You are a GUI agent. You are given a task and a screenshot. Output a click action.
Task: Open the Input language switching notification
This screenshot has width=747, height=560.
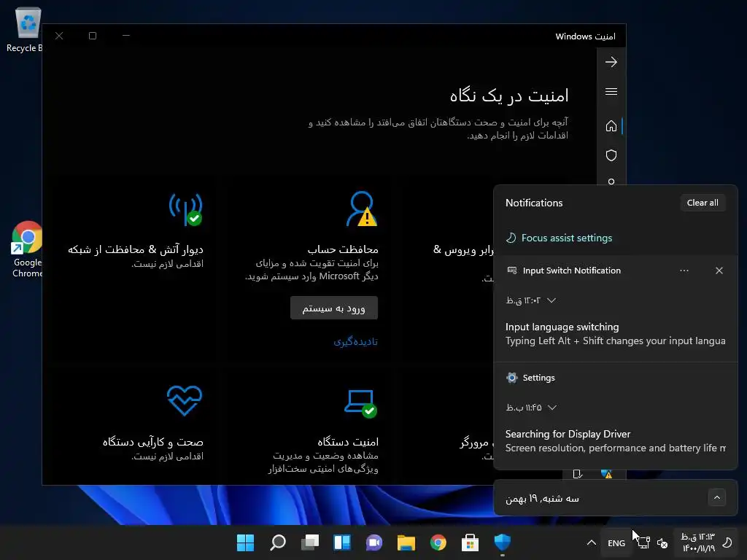(615, 334)
